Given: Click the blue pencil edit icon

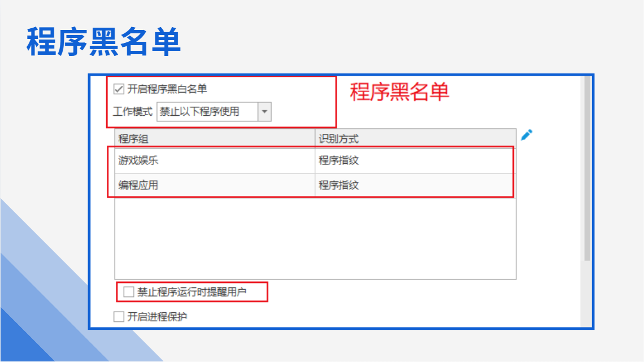Looking at the screenshot, I should click(x=526, y=135).
